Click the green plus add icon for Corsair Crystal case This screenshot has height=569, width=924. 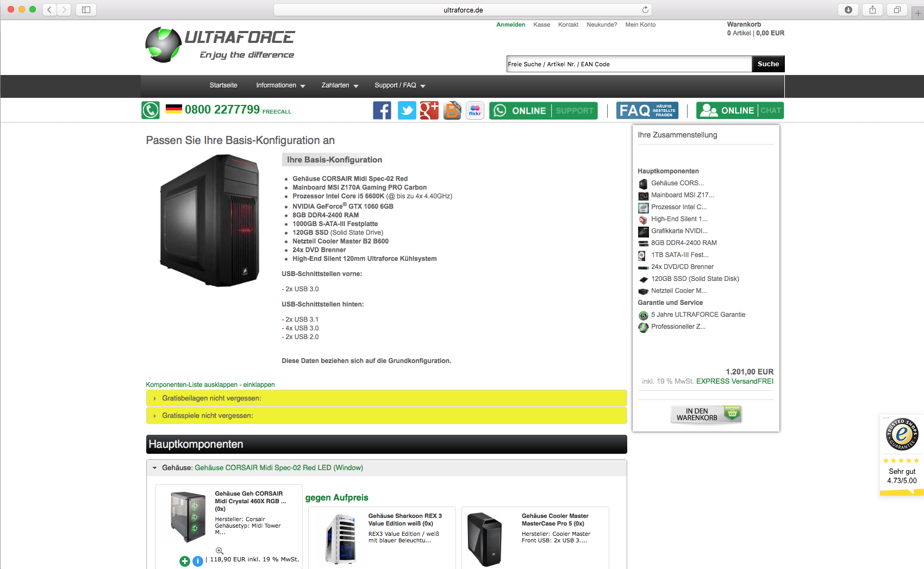coord(185,561)
